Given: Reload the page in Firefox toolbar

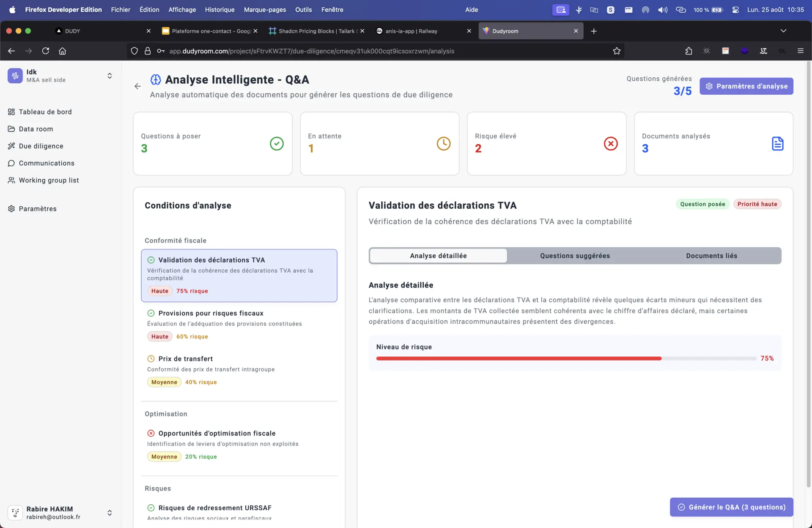Looking at the screenshot, I should point(46,51).
